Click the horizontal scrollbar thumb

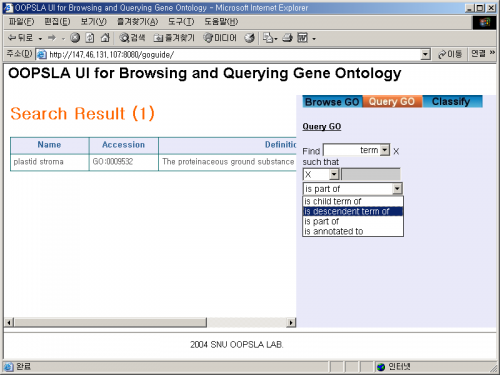click(110, 322)
